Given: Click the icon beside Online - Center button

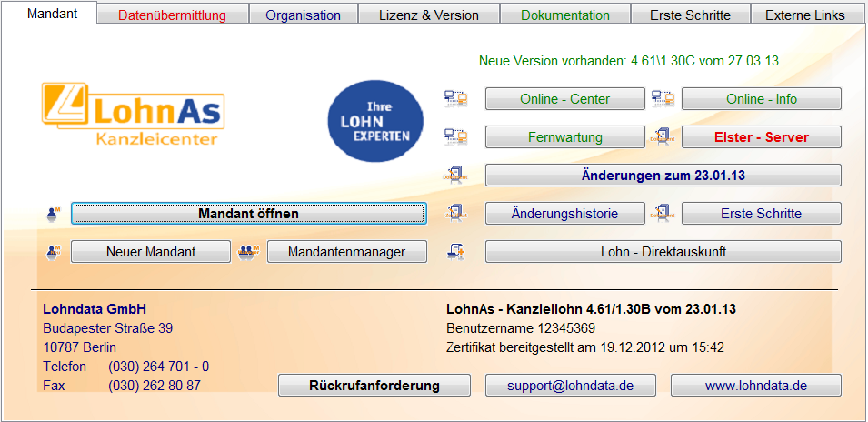Looking at the screenshot, I should tap(455, 98).
